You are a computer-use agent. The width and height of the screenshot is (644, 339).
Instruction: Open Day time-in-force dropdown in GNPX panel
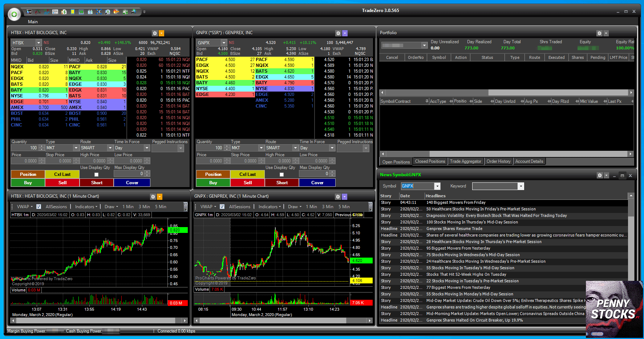(x=332, y=148)
